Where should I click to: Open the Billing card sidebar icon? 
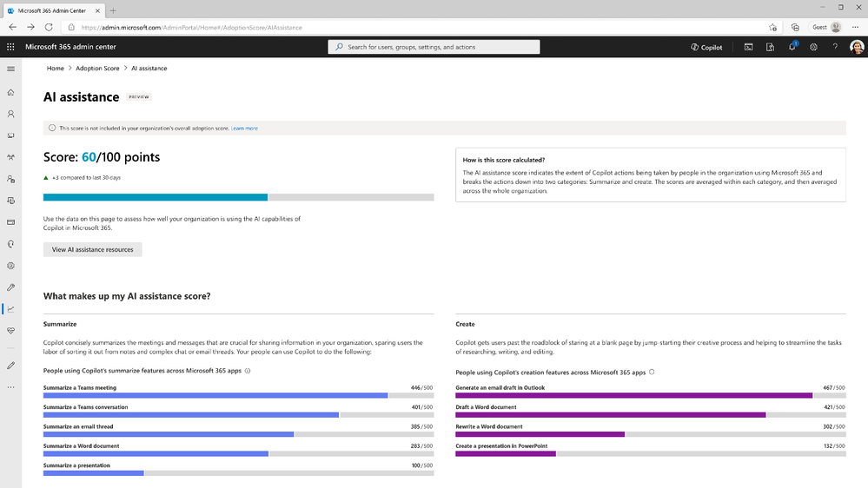click(10, 222)
